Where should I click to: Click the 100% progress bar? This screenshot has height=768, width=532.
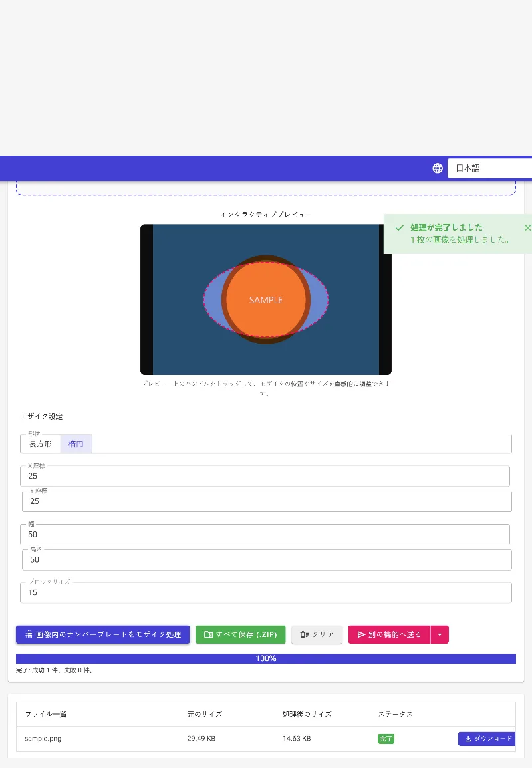click(265, 658)
